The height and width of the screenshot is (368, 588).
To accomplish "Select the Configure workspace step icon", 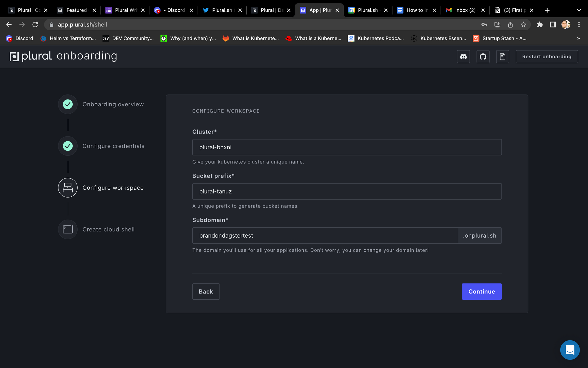I will pyautogui.click(x=68, y=188).
